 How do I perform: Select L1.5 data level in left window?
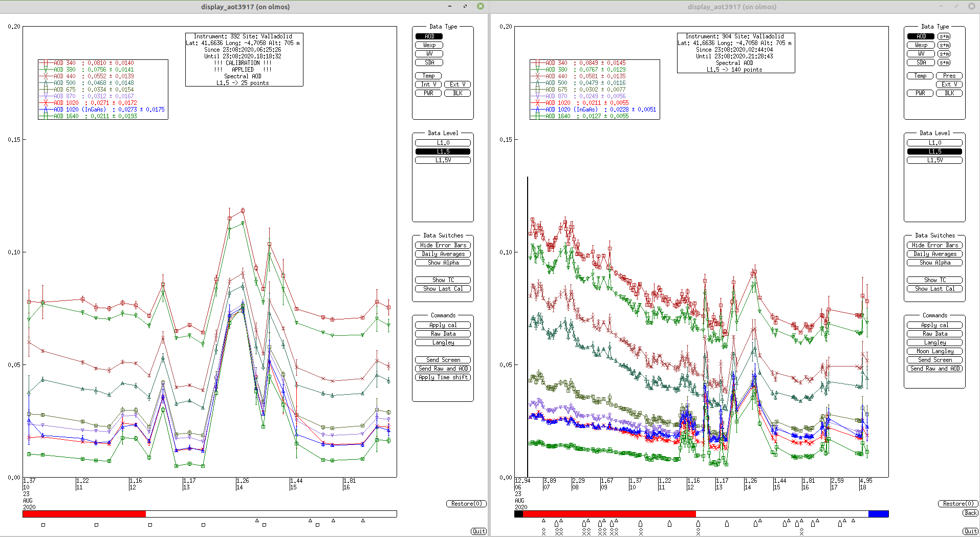click(443, 152)
